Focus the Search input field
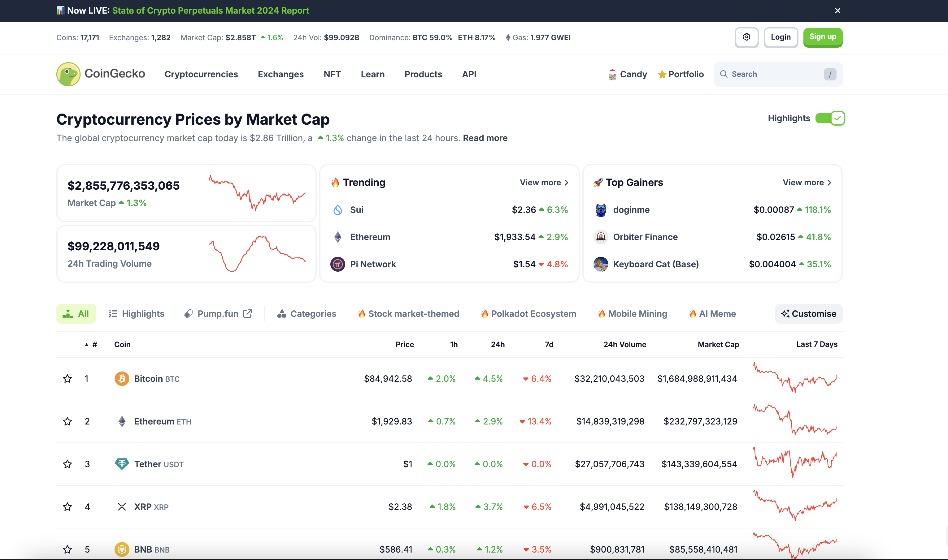948x560 pixels. click(x=778, y=74)
